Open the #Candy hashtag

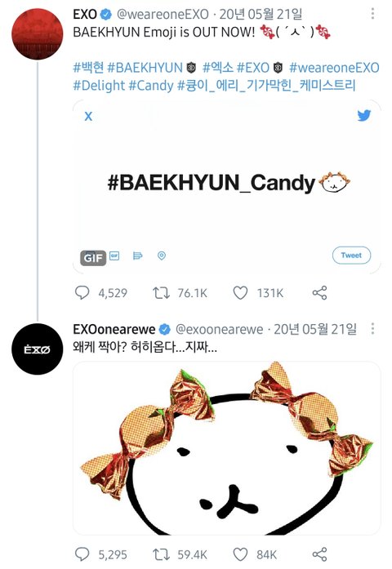(x=151, y=86)
